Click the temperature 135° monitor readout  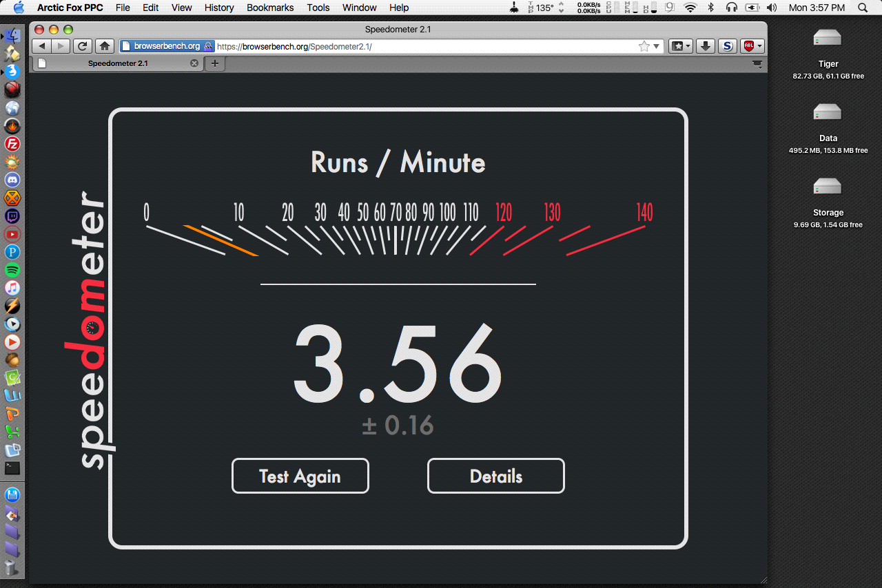pyautogui.click(x=540, y=8)
